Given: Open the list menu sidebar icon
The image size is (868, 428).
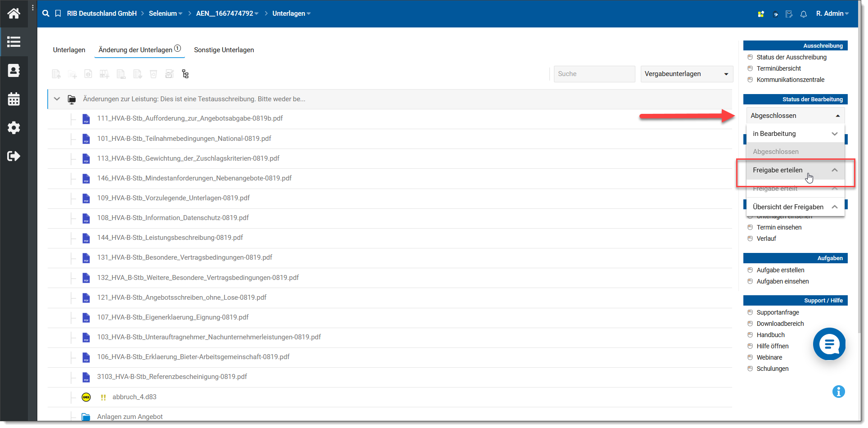Looking at the screenshot, I should point(13,42).
